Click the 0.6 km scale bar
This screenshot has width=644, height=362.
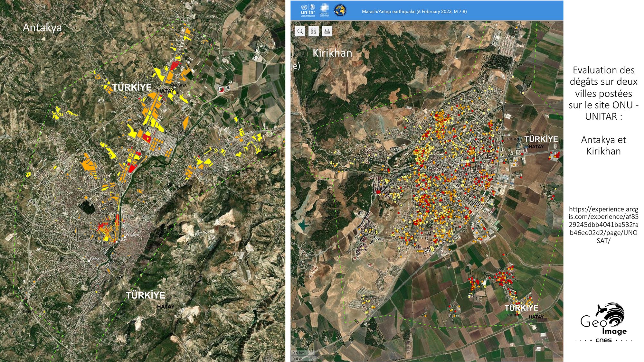click(x=300, y=353)
